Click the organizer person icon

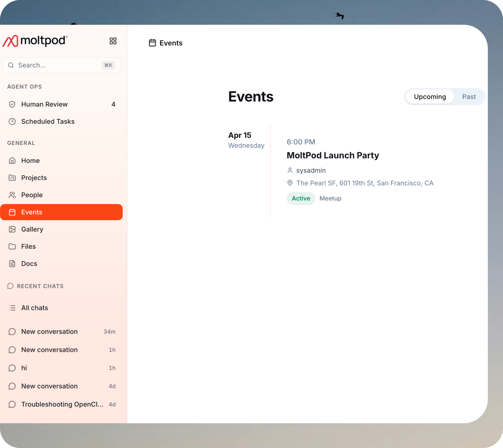(x=290, y=170)
